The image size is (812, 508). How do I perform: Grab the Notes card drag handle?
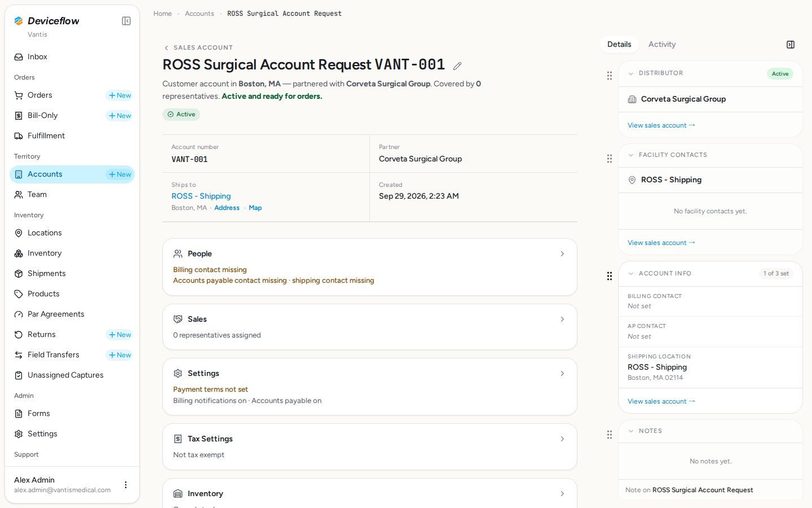click(610, 435)
